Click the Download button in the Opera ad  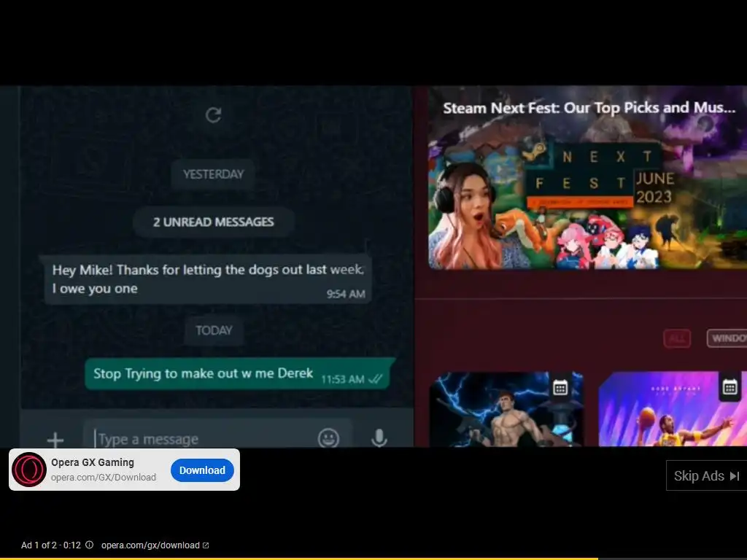pos(203,470)
